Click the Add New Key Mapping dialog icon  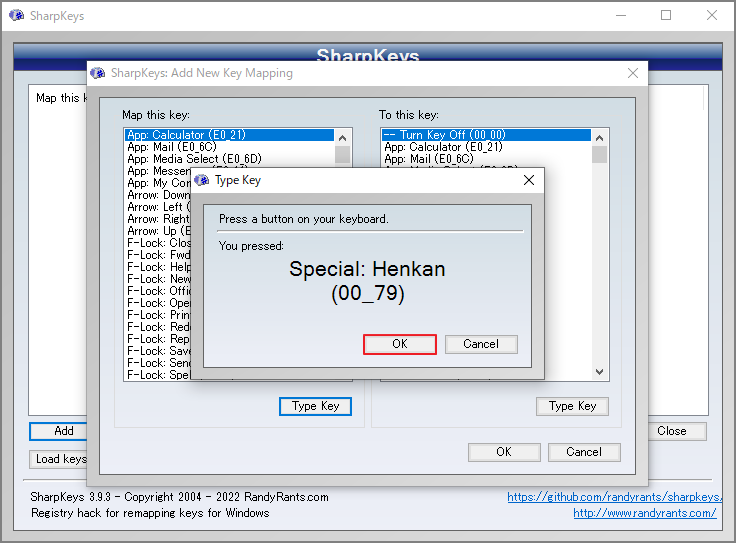(x=98, y=73)
